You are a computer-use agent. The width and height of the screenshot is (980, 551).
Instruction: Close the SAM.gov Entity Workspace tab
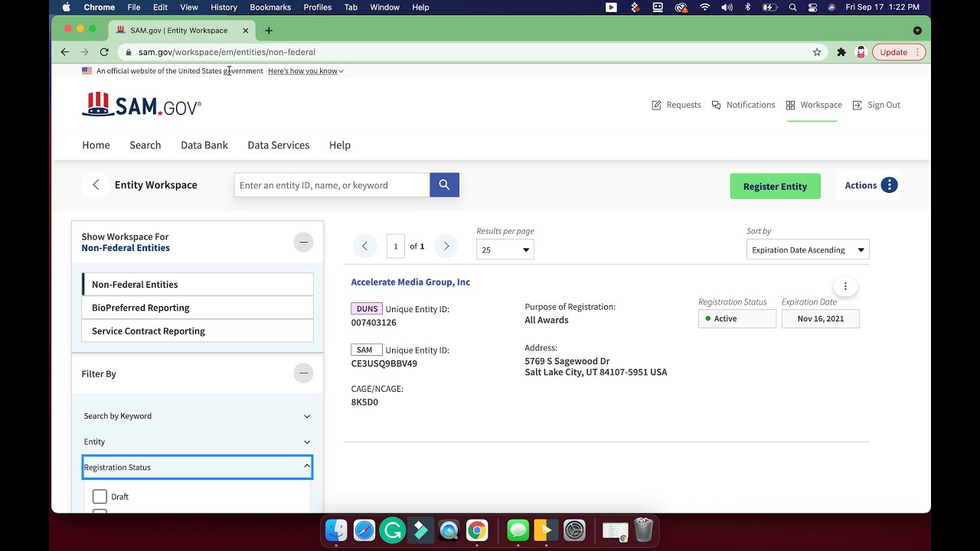coord(246,31)
